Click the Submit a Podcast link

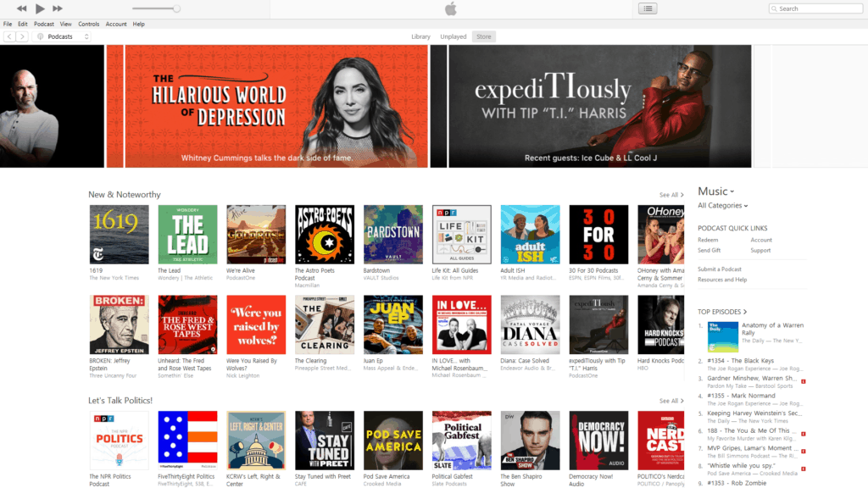[719, 269]
